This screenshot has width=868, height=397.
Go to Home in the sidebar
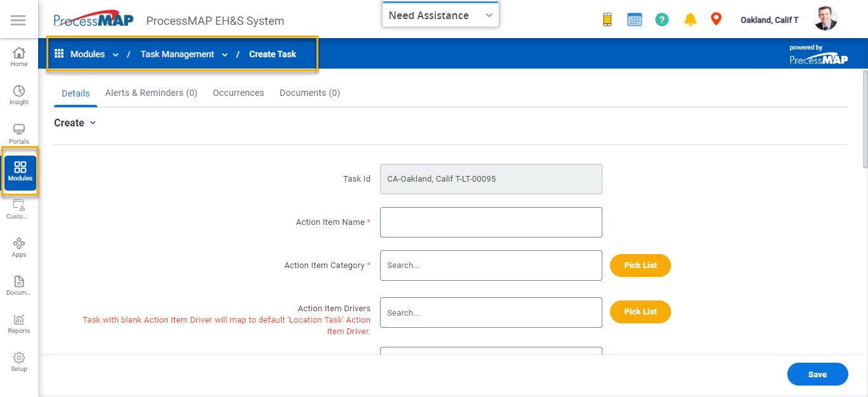click(x=19, y=57)
